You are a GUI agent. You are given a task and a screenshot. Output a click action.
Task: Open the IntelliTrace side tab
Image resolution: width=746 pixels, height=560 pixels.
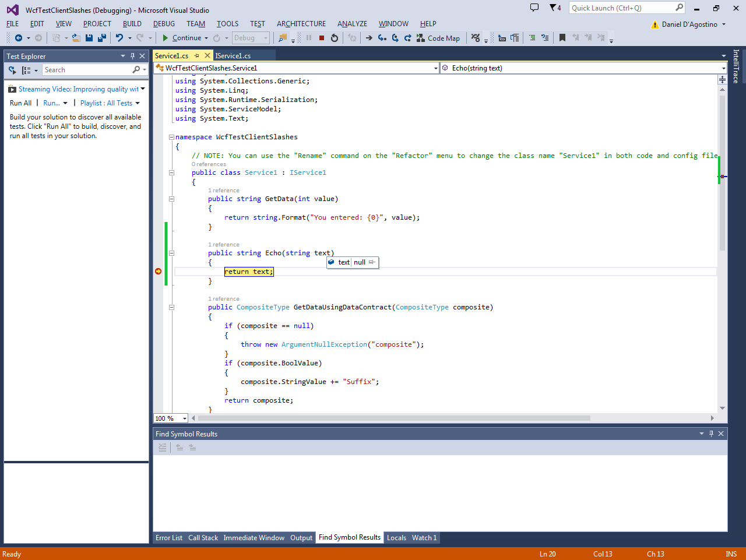point(736,66)
